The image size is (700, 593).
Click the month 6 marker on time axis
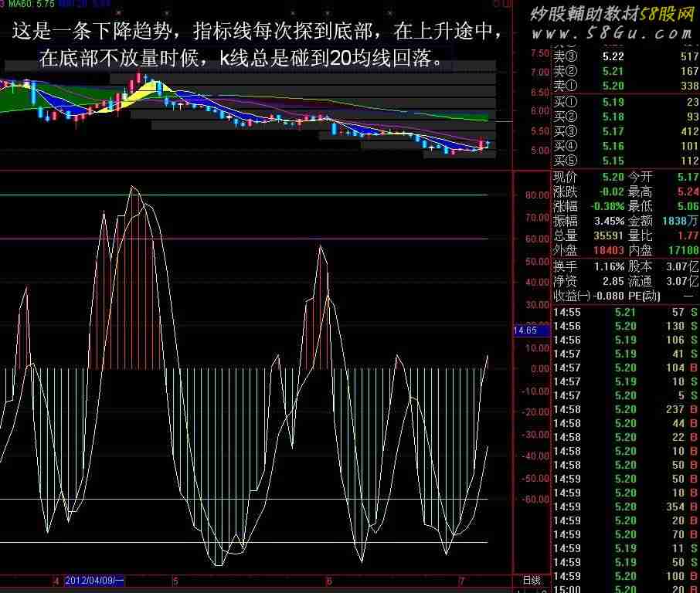pyautogui.click(x=329, y=581)
